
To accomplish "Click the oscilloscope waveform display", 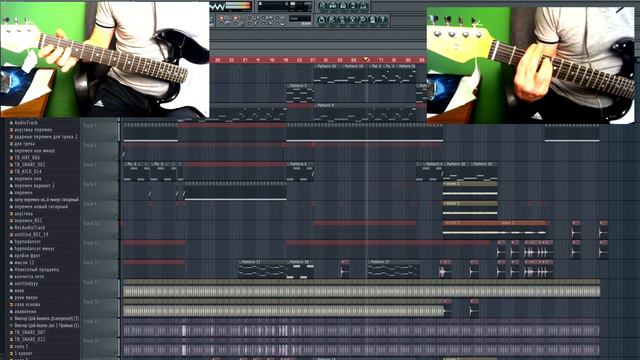I will coord(217,6).
